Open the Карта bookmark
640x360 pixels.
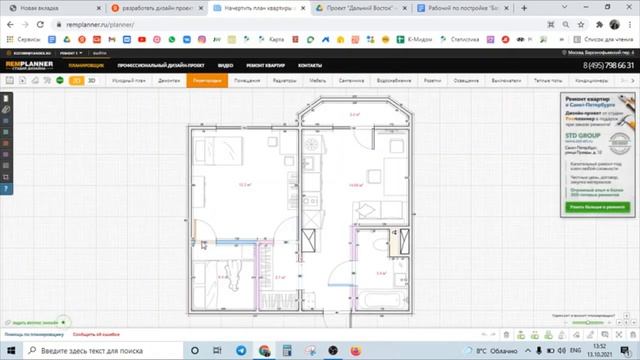click(x=271, y=40)
